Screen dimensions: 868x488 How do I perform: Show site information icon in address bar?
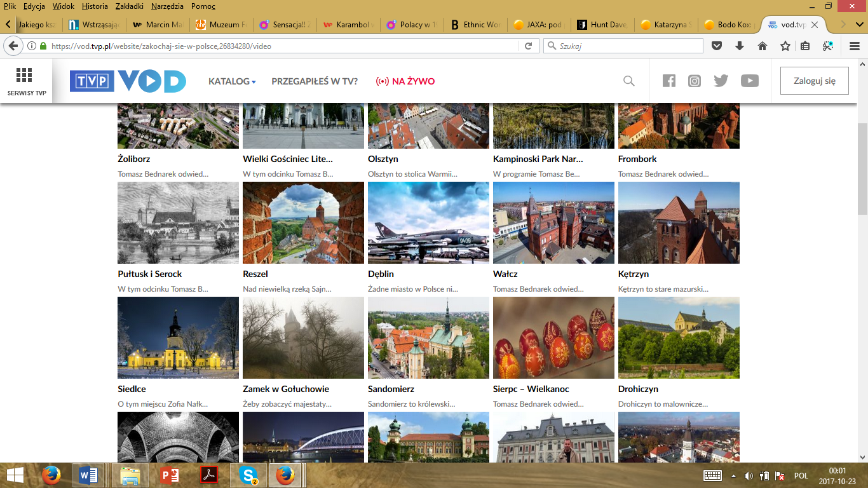tap(32, 46)
